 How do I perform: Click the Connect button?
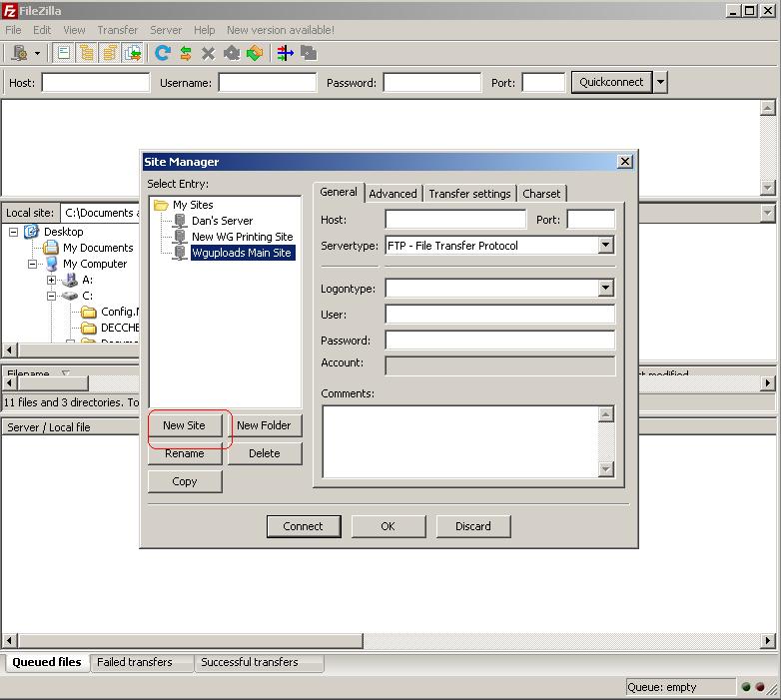tap(304, 526)
